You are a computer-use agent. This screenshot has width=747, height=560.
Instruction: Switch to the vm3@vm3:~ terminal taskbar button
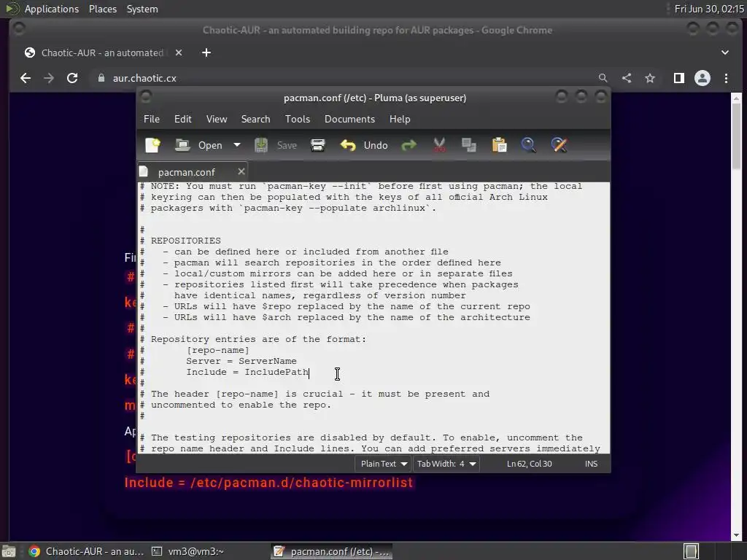[187, 551]
